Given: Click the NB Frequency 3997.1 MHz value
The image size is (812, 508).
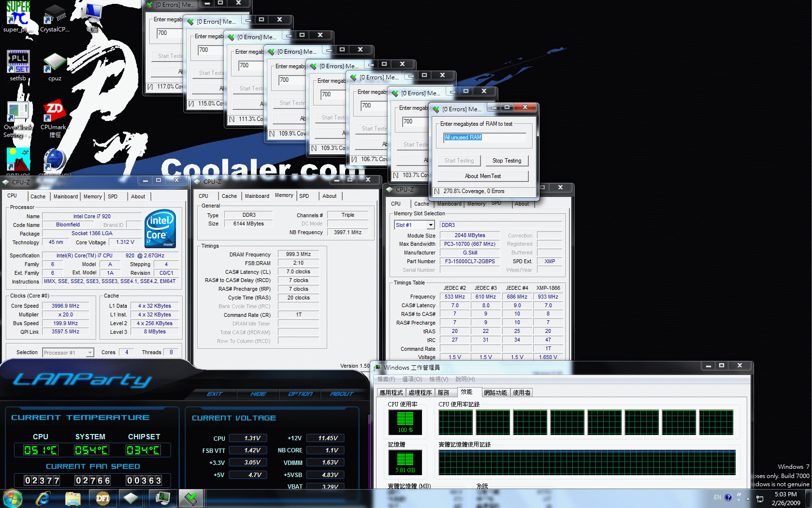Looking at the screenshot, I should click(348, 232).
